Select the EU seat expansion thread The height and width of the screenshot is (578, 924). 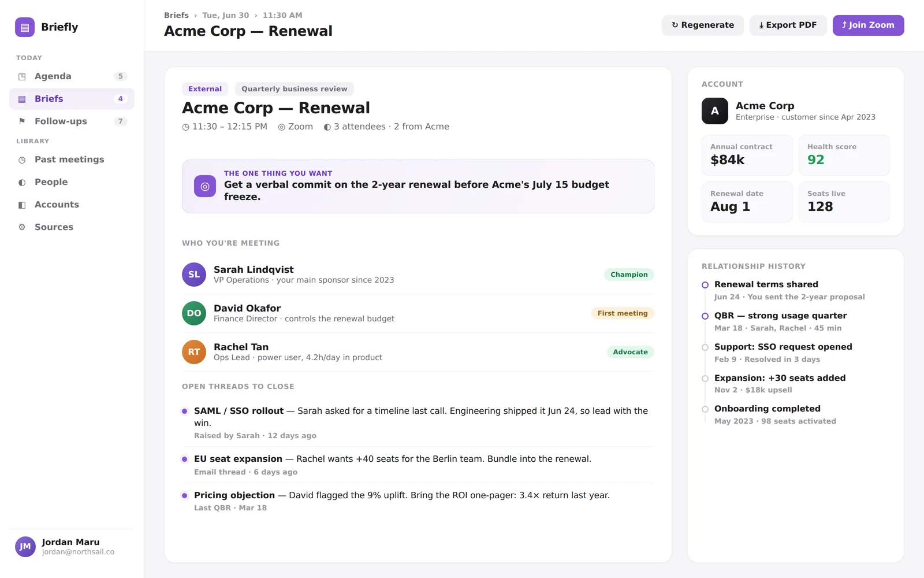(418, 465)
